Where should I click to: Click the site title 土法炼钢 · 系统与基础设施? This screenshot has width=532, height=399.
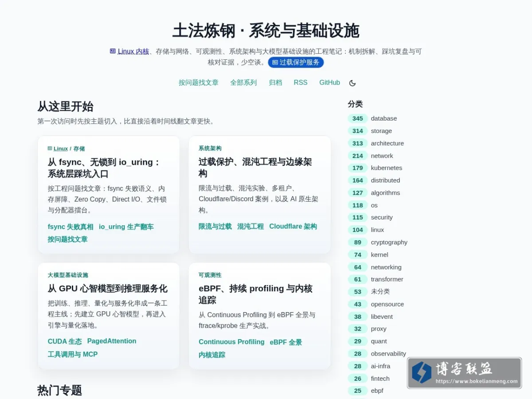266,31
